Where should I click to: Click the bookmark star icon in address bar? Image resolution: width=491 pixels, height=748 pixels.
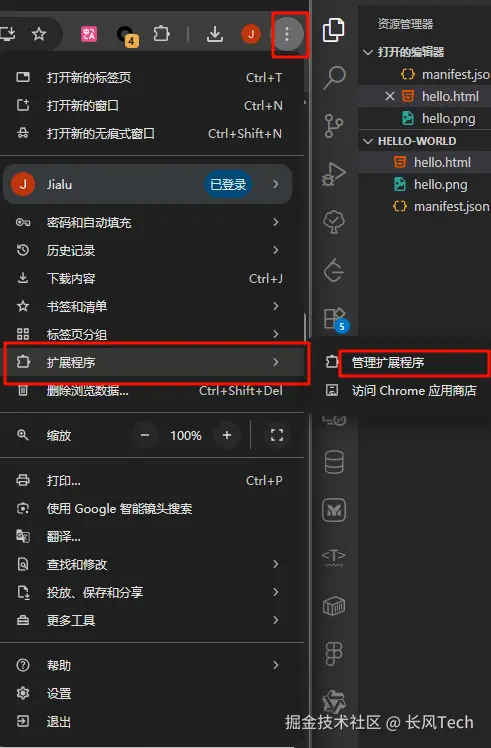coord(39,34)
